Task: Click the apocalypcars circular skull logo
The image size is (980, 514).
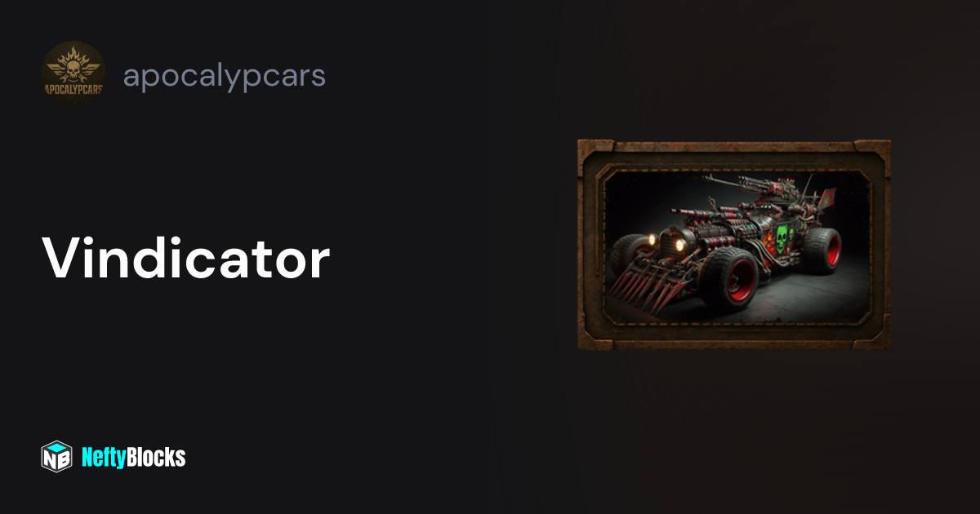Action: pyautogui.click(x=73, y=73)
